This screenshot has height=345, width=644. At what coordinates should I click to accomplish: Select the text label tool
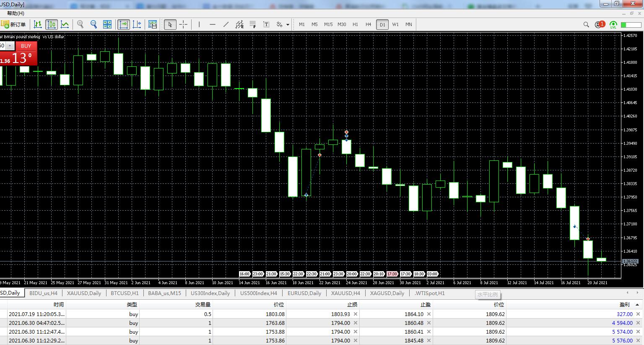(266, 24)
